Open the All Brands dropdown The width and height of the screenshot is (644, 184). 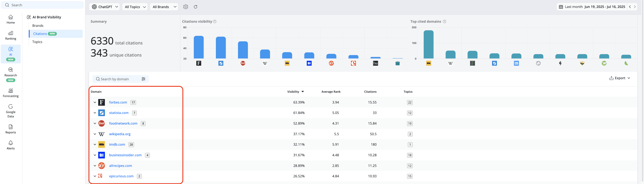pyautogui.click(x=164, y=7)
